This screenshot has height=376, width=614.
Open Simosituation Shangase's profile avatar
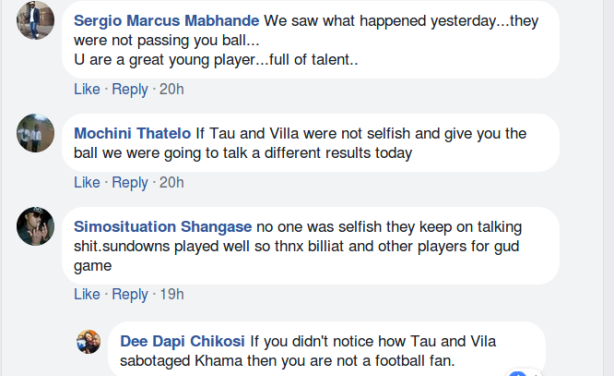pyautogui.click(x=35, y=226)
